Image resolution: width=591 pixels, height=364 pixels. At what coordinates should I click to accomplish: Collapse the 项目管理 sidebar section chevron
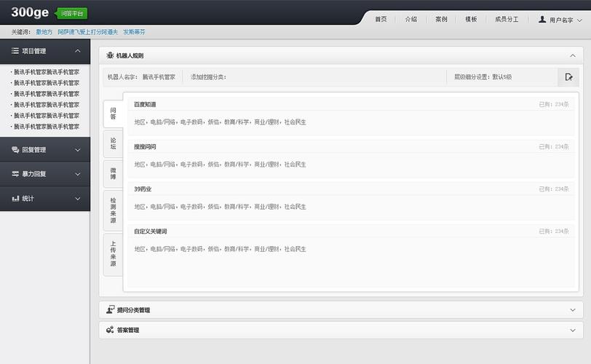(x=78, y=51)
